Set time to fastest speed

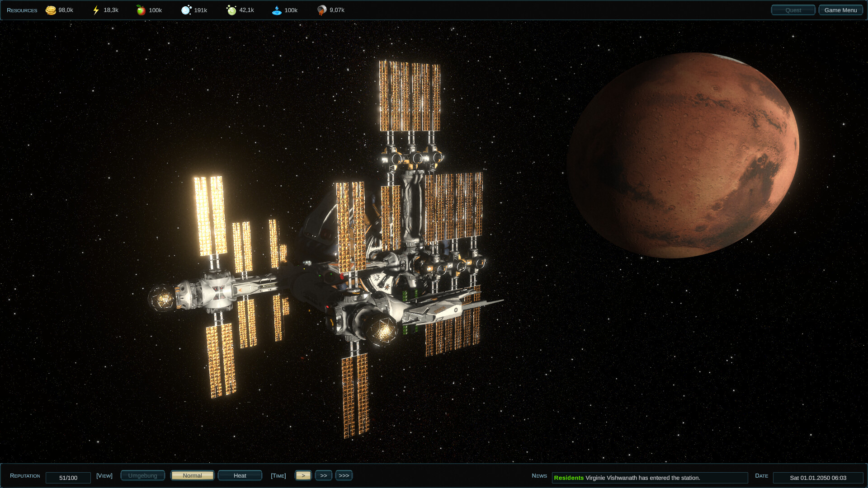click(x=344, y=475)
